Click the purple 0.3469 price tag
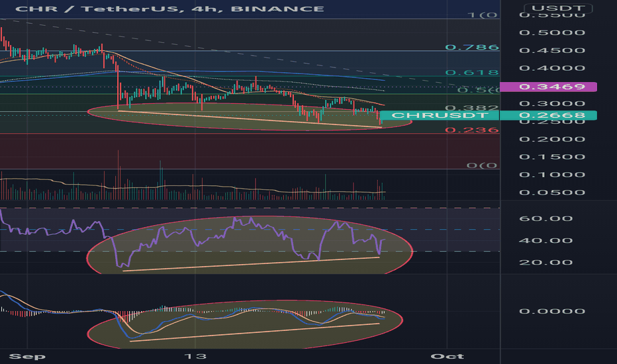This screenshot has height=364, width=617. (549, 87)
